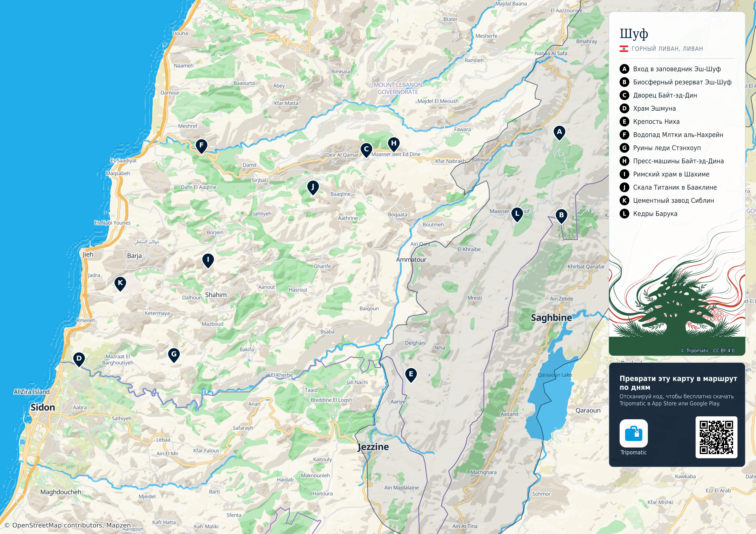The height and width of the screenshot is (534, 756).
Task: Select legend item Храм Эшмуна
Action: point(654,108)
